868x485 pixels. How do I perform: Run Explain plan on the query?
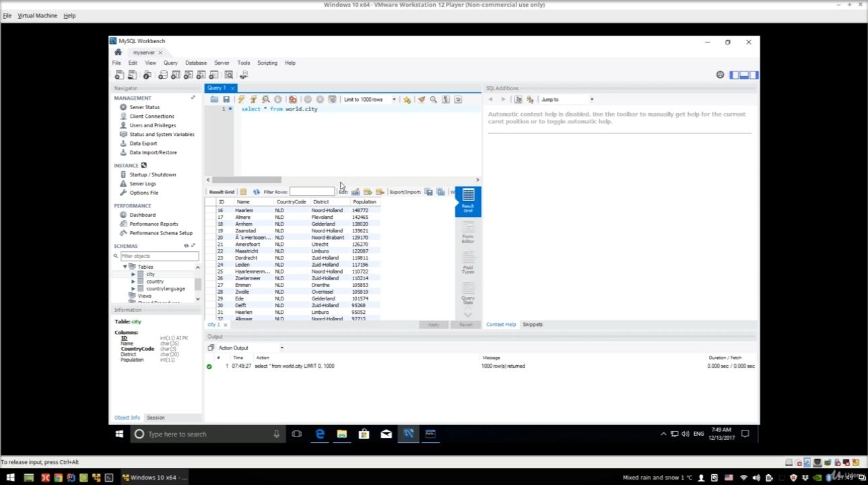(x=266, y=100)
